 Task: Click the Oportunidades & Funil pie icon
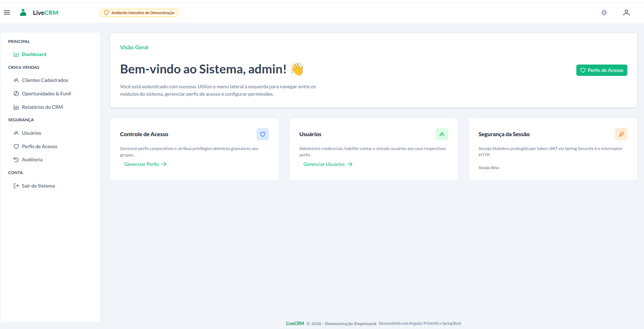(x=16, y=94)
